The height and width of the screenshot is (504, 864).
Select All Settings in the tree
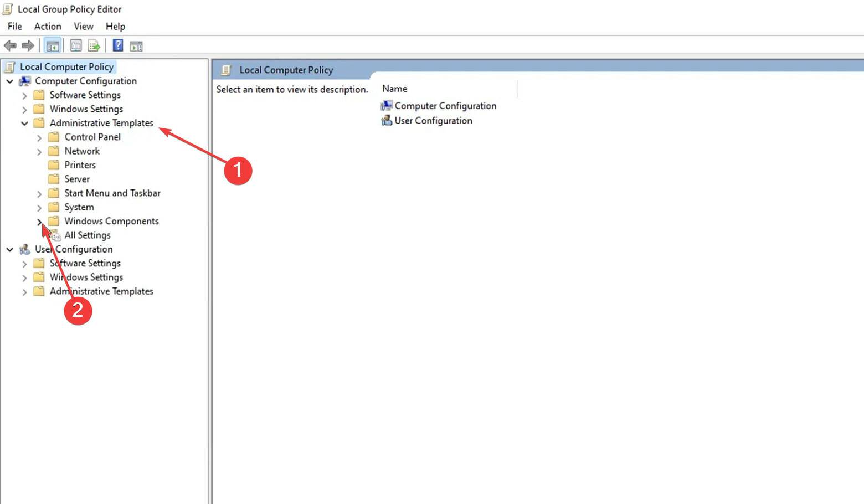coord(87,235)
